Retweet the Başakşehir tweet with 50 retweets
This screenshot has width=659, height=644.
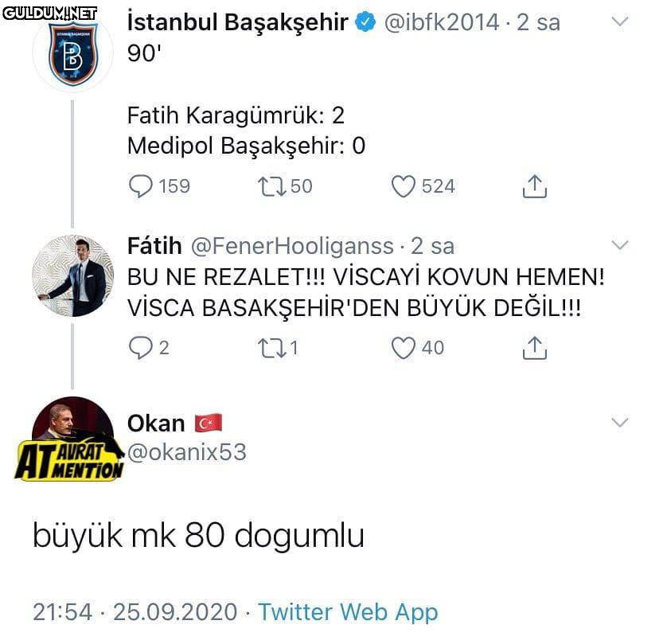click(x=272, y=186)
